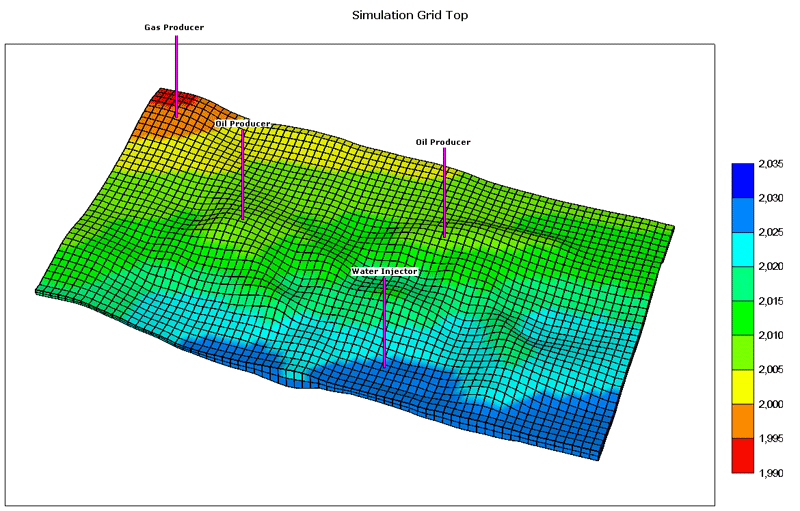Click the Water Injector magenta well line
The width and height of the screenshot is (800, 511).
click(x=384, y=321)
